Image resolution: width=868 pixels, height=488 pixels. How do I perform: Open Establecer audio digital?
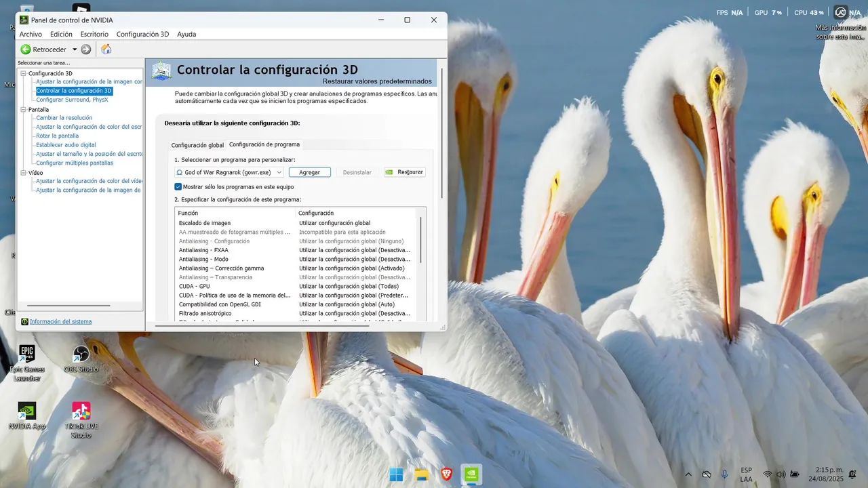(66, 145)
